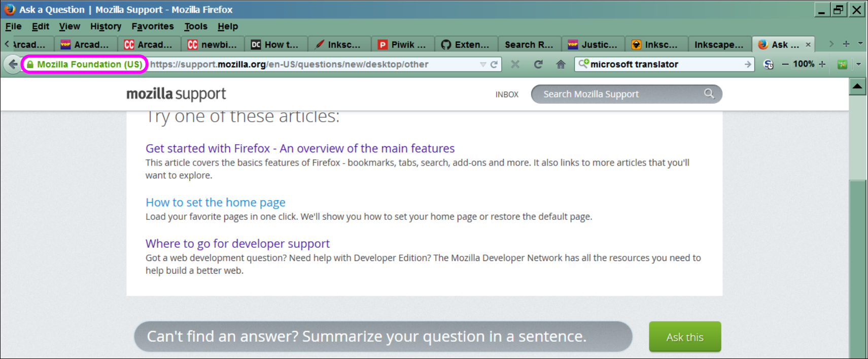Open the search engine picker magnifier icon

584,64
